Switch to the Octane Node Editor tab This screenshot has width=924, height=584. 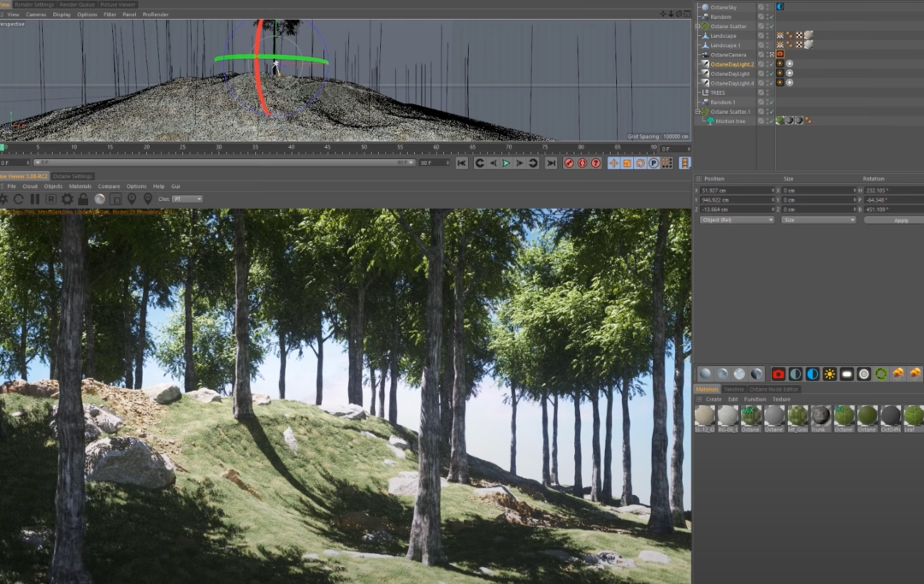pos(773,390)
